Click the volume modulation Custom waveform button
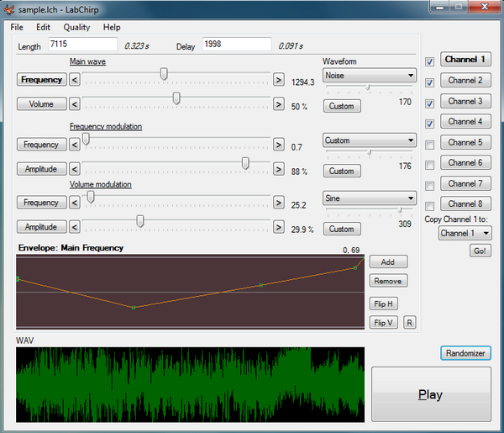The height and width of the screenshot is (433, 504). [342, 229]
